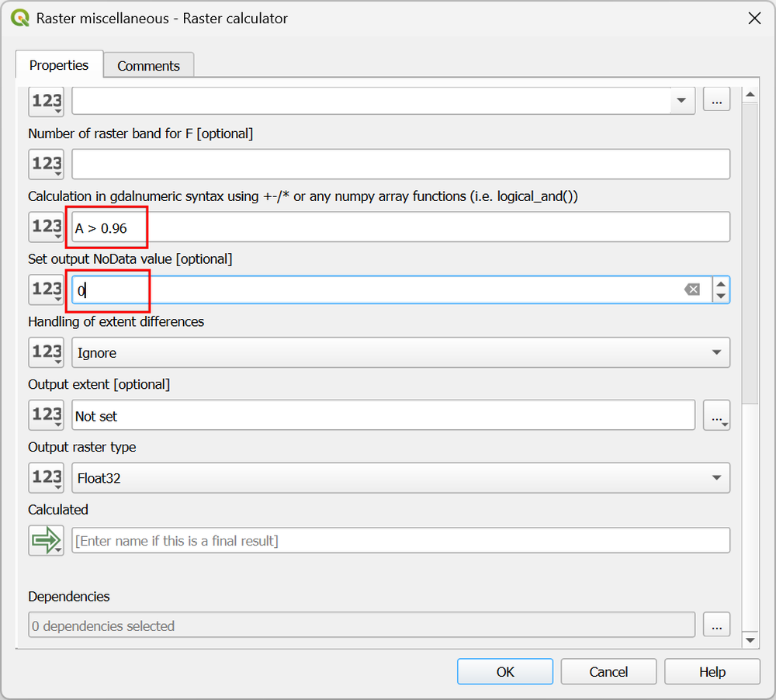
Task: Close the Raster calculator dialog
Action: tap(754, 19)
